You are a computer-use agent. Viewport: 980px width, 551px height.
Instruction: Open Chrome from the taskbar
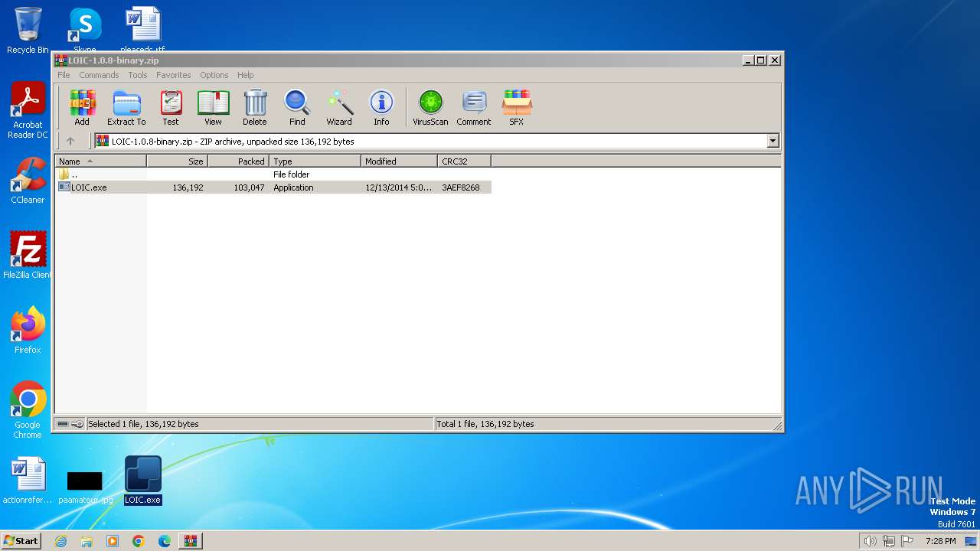[x=139, y=541]
